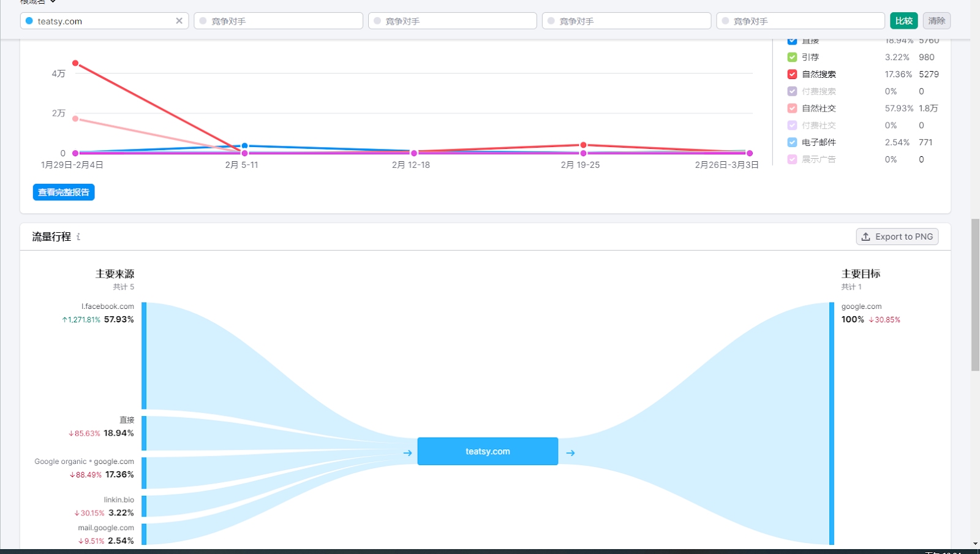Disable the 自然社交 series checkbox
980x554 pixels.
click(x=792, y=108)
